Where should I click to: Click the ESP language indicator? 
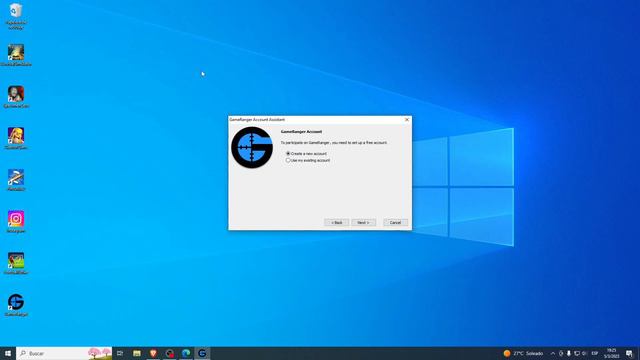595,353
